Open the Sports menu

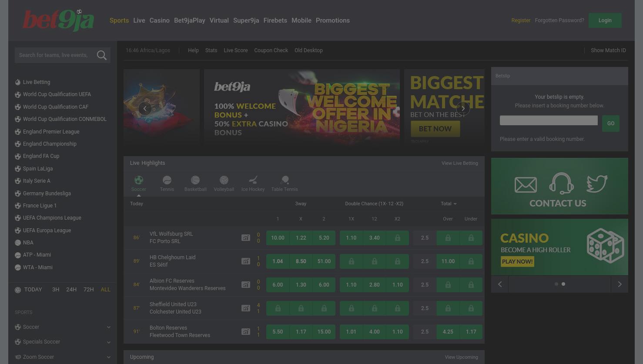point(119,20)
